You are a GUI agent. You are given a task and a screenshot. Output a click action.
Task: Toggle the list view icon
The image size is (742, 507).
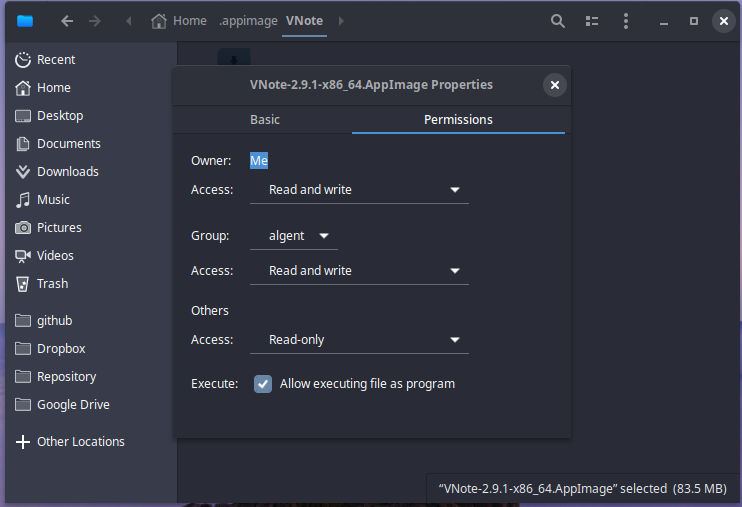tap(592, 21)
